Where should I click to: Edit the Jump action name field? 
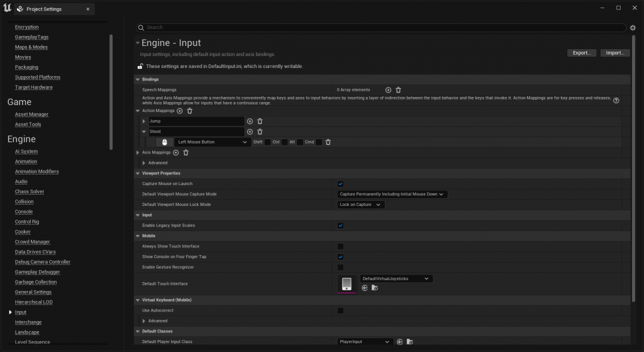(196, 122)
